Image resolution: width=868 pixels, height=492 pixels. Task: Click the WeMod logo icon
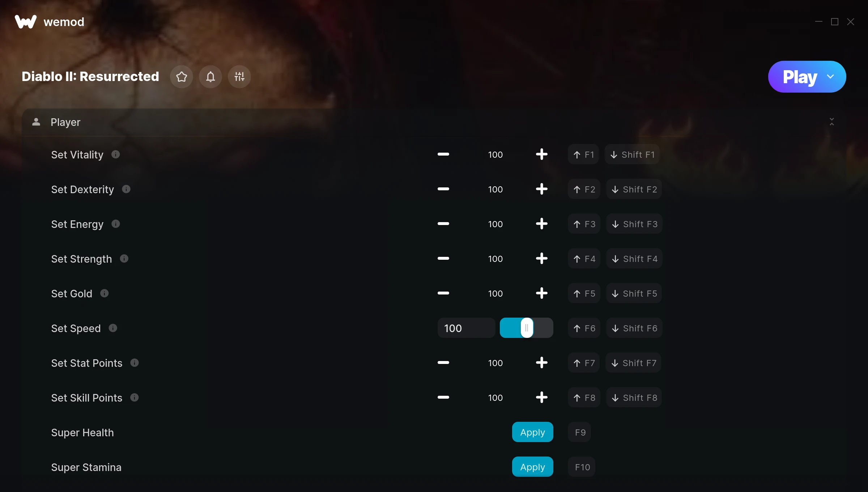click(26, 22)
